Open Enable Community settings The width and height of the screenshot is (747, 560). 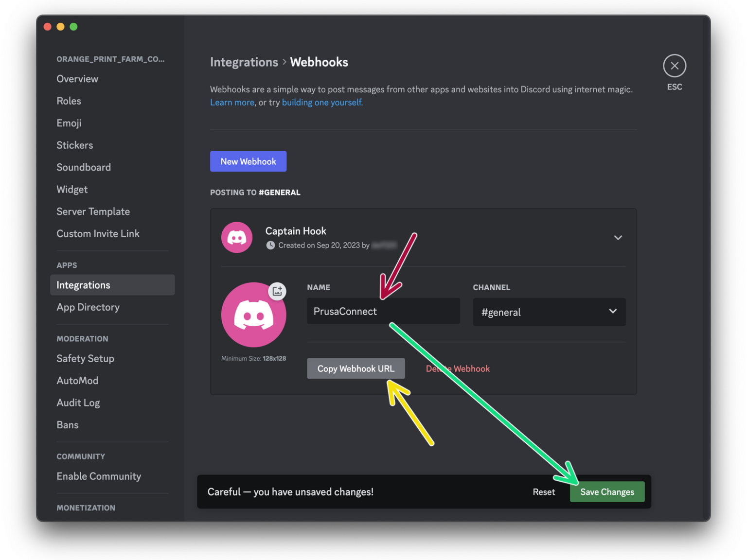click(x=99, y=476)
